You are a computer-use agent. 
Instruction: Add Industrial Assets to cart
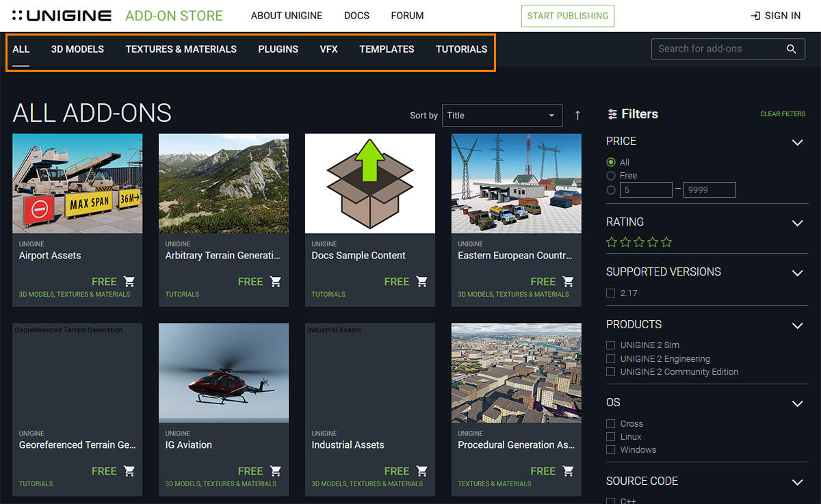[422, 470]
